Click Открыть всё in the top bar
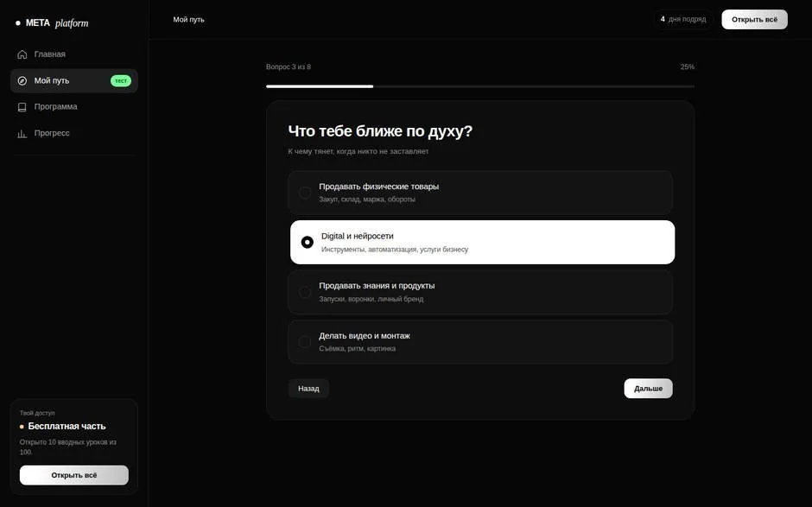 [x=754, y=19]
